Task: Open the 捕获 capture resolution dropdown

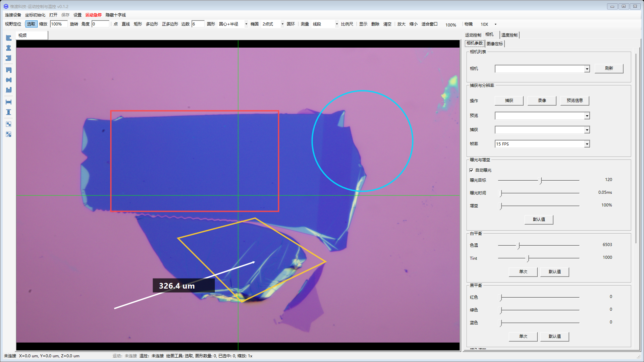Action: coord(587,130)
